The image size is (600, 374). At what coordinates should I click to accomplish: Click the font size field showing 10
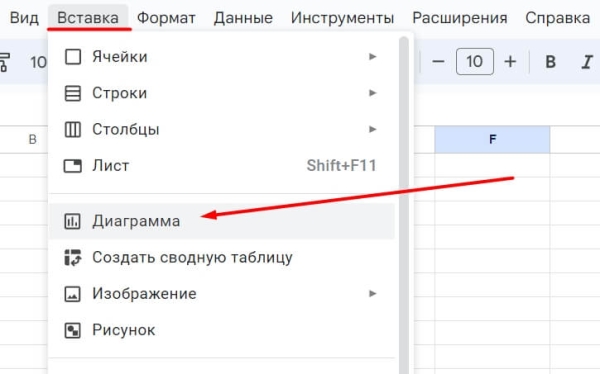pos(474,62)
